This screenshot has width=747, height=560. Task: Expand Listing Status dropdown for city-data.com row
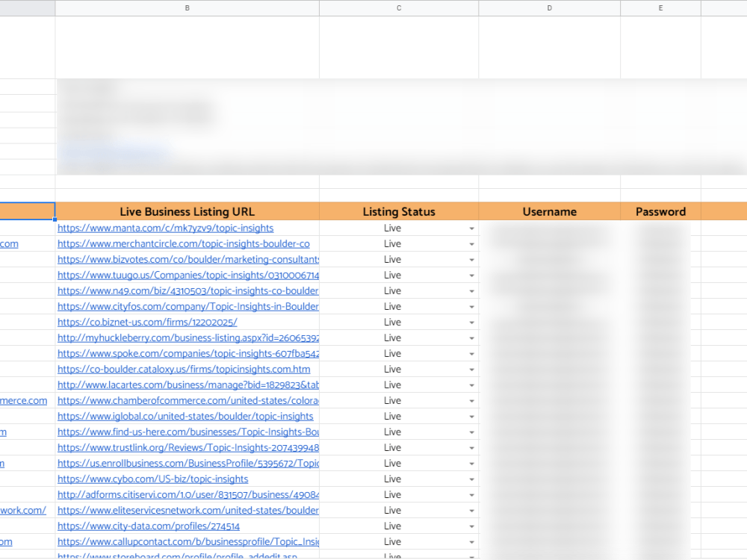(x=471, y=527)
